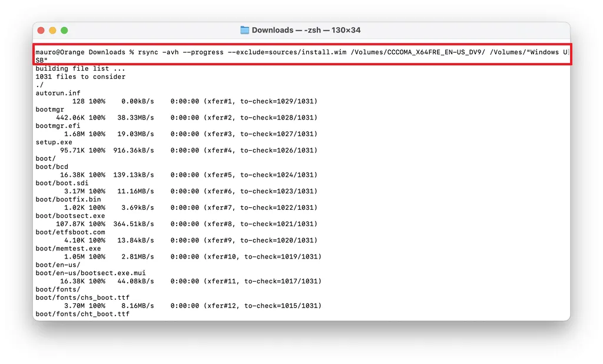
Task: Click the yellow minimize traffic light button
Action: [x=52, y=29]
